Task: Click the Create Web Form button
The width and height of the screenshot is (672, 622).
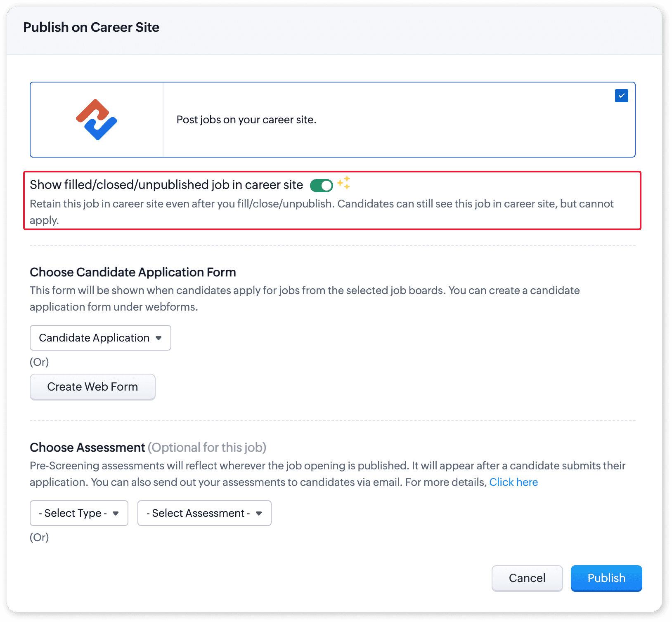Action: coord(92,386)
